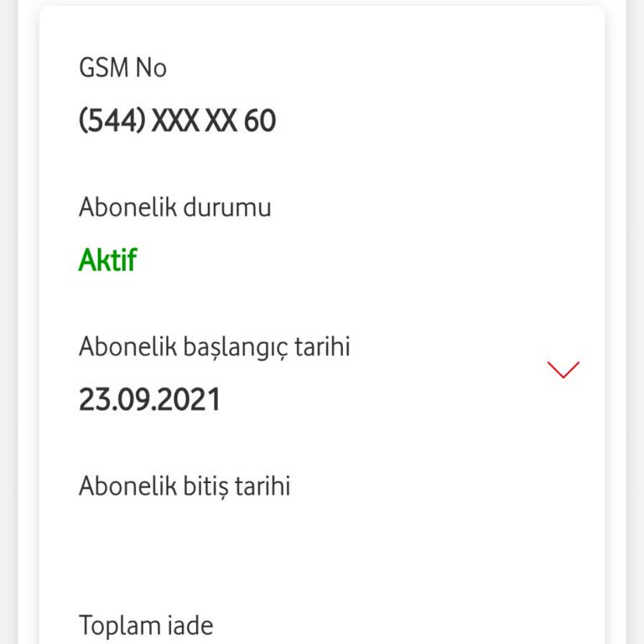Screen dimensions: 644x644
Task: Click the "Abonelik başlangıç tarihi" label
Action: (x=214, y=346)
